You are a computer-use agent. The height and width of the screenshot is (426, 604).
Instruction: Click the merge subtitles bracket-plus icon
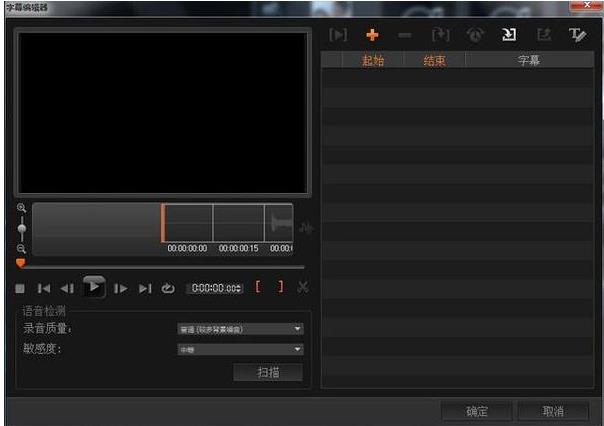(x=441, y=35)
